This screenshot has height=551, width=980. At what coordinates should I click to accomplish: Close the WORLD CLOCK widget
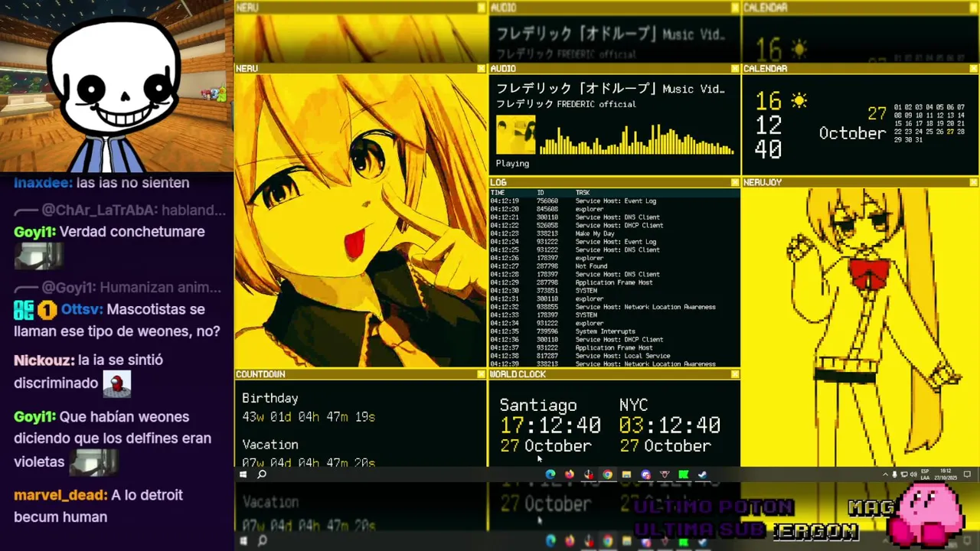pos(735,374)
